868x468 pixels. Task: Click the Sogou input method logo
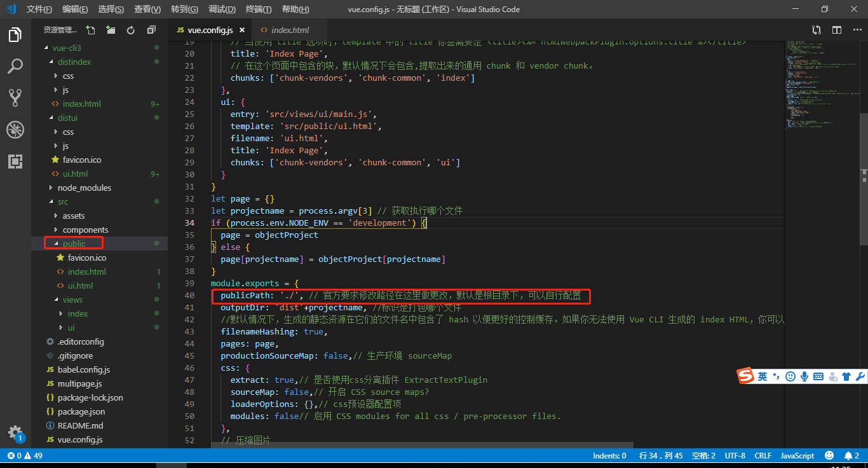tap(745, 376)
